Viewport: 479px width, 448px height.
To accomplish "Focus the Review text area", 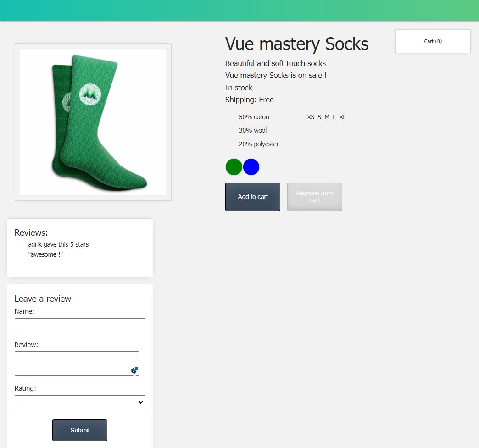I will coord(77,364).
